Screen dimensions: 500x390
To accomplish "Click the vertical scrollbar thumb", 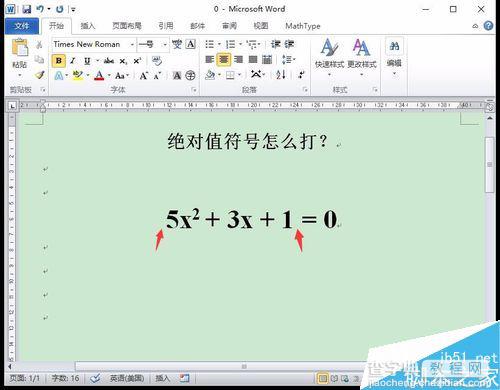I will 490,165.
